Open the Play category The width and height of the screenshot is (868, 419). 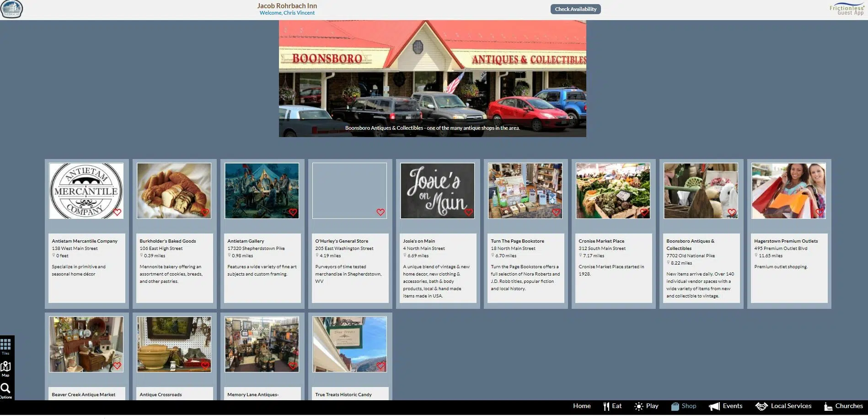tap(646, 406)
